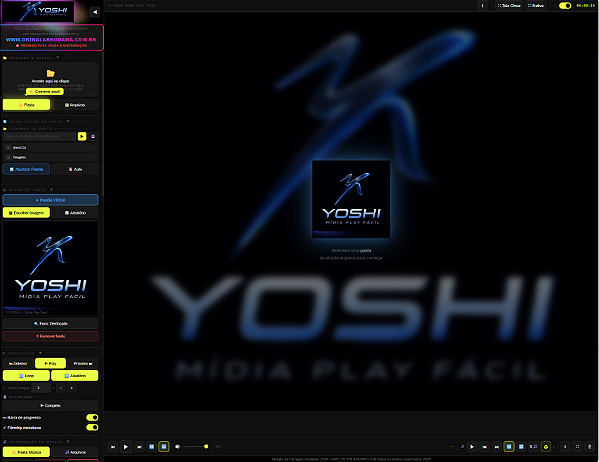This screenshot has height=462, width=599.
Task: Click the music next icon in bottom-right controls
Action: [x=497, y=447]
